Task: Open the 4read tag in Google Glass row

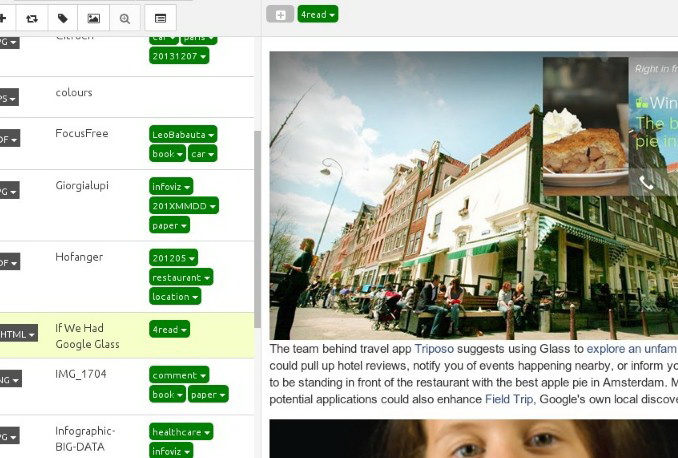Action: tap(169, 330)
